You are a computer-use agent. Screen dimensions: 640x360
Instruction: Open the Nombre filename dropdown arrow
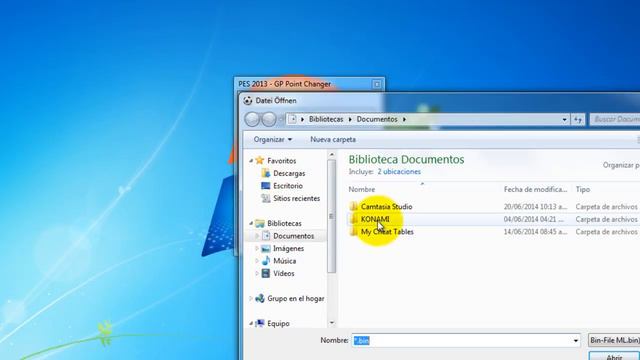click(x=576, y=340)
